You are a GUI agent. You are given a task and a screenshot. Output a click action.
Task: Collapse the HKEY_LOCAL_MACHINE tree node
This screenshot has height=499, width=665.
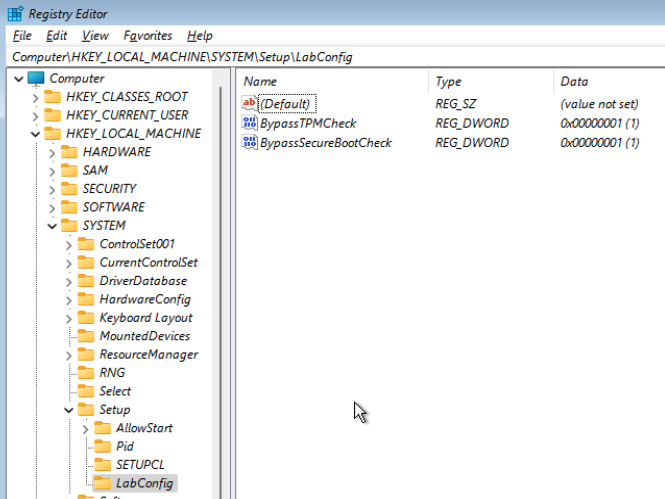(x=36, y=134)
